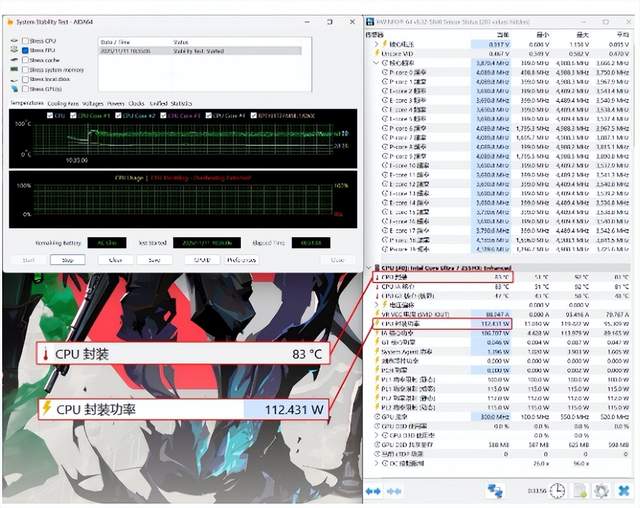Click the Elapsed Time value field
The height and width of the screenshot is (508, 640).
(x=311, y=243)
